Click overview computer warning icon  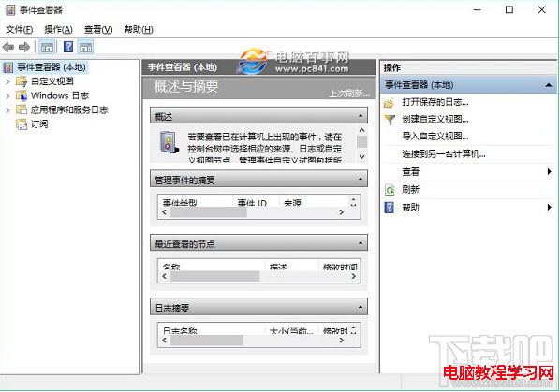coord(169,142)
